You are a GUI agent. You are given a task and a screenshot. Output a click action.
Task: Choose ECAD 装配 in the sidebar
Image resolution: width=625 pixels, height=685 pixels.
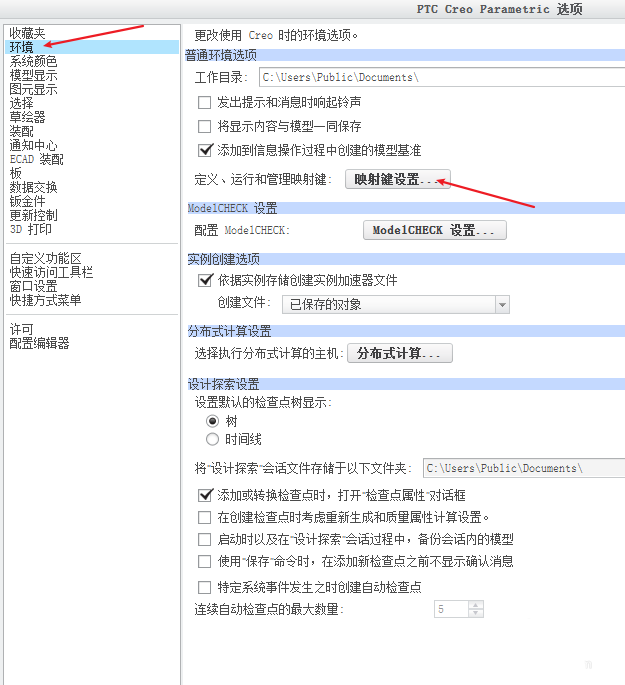point(36,159)
